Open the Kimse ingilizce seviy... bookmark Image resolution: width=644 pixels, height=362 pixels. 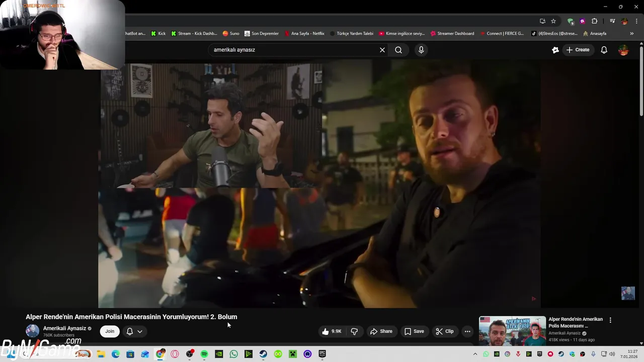tap(401, 34)
